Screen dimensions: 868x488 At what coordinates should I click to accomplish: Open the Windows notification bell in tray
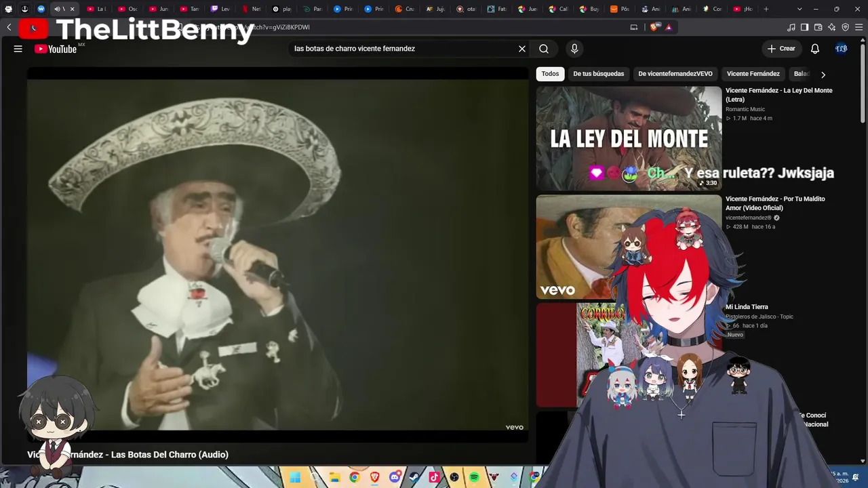click(x=856, y=478)
